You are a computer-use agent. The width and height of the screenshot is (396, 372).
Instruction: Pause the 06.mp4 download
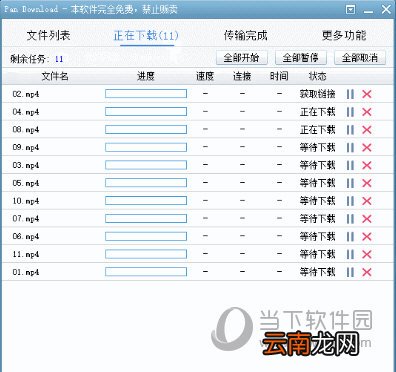350,237
